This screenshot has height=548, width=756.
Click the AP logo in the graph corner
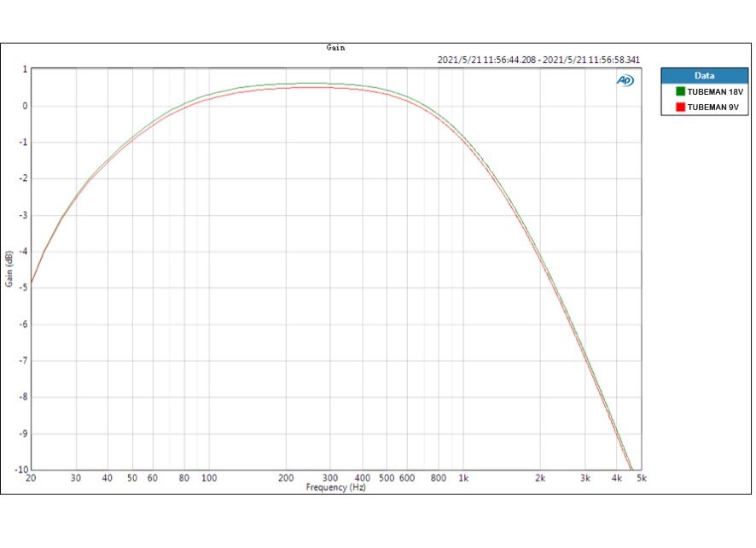pyautogui.click(x=625, y=80)
